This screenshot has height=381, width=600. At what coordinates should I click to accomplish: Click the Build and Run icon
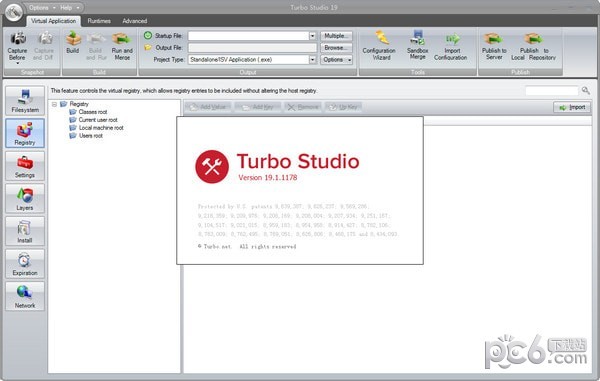[96, 38]
